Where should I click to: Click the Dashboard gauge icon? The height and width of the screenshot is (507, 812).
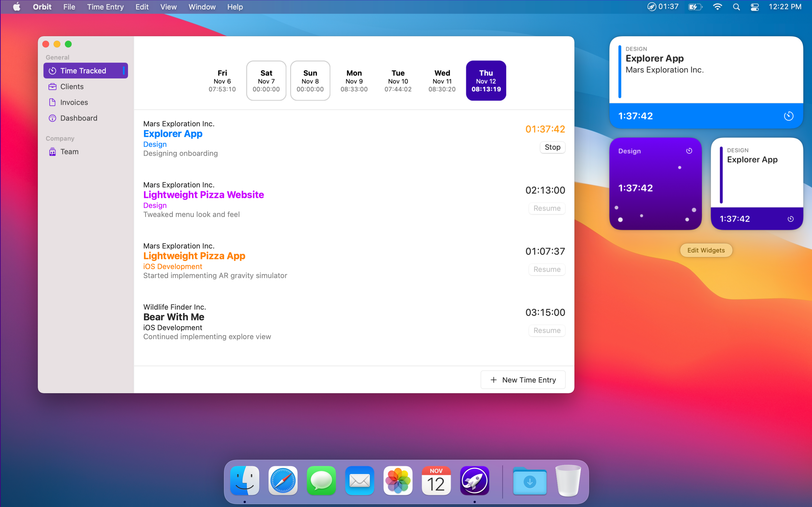(x=52, y=118)
